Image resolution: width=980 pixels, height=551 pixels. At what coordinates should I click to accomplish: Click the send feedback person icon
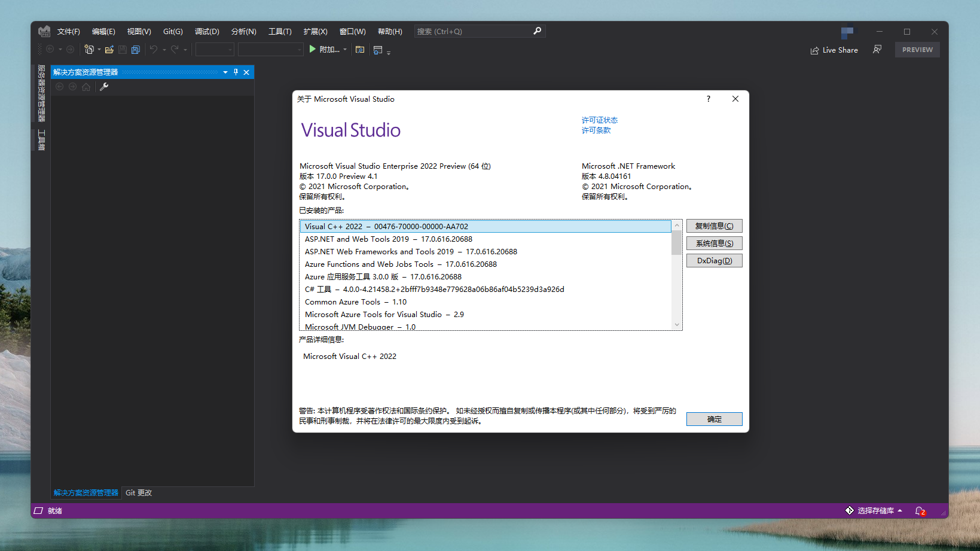pos(877,50)
